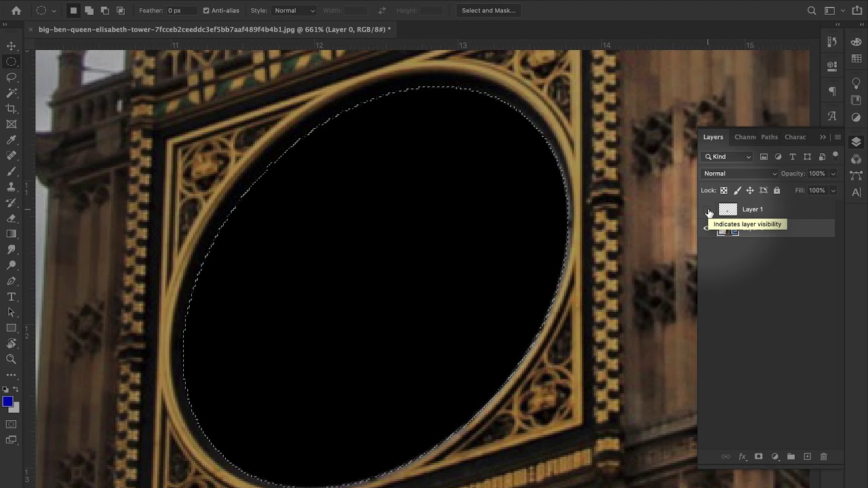Open the fx layer style menu

[x=742, y=457]
